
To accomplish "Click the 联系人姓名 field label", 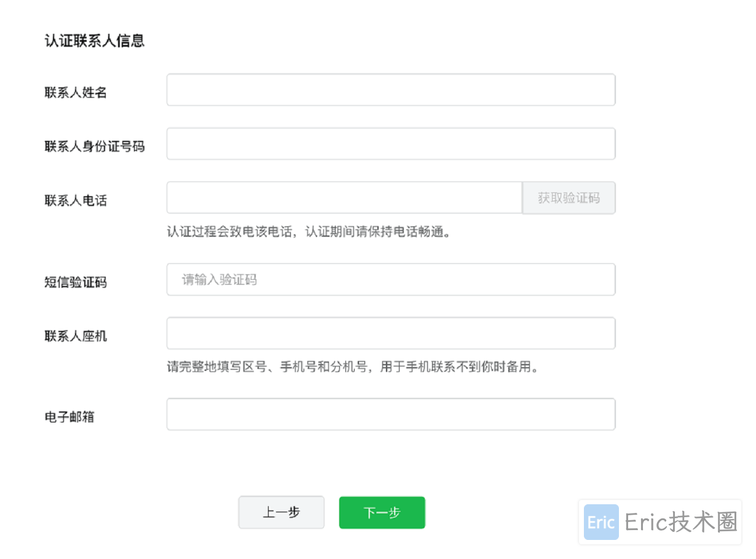I will (x=76, y=92).
